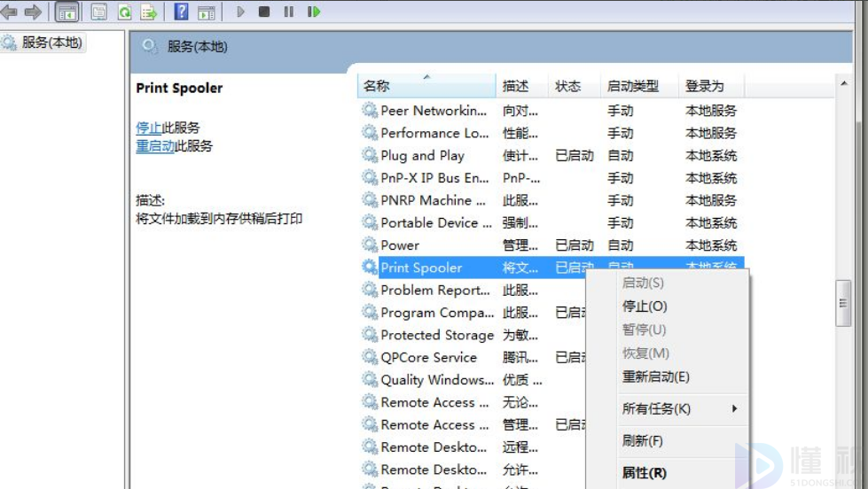
Task: Click the gear icon beside Quality Windows...
Action: [369, 379]
